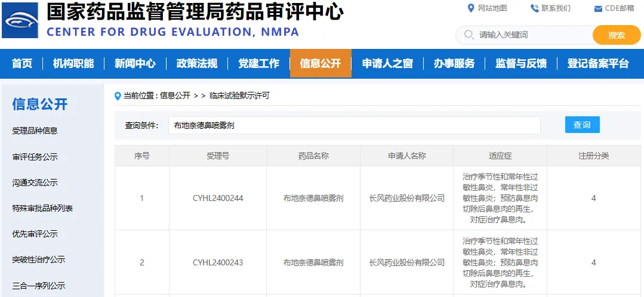Viewport: 644px width, 297px height.
Task: Click the 查询条件 input field
Action: [354, 125]
